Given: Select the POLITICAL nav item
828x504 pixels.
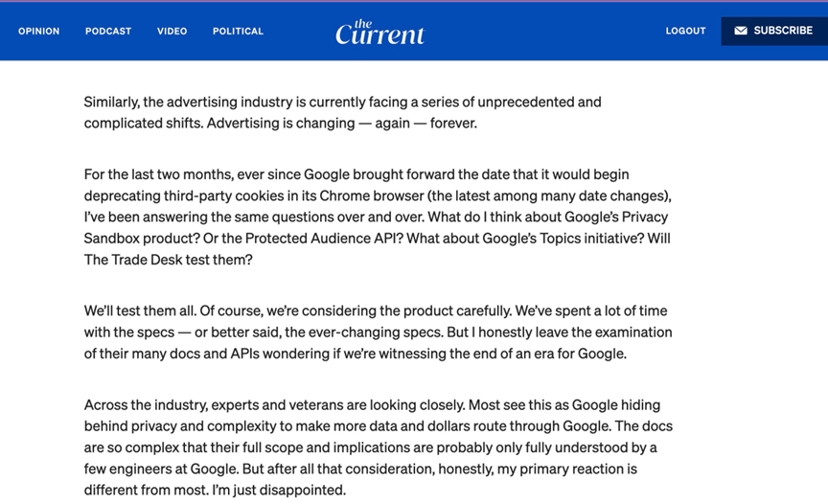Looking at the screenshot, I should pyautogui.click(x=239, y=31).
